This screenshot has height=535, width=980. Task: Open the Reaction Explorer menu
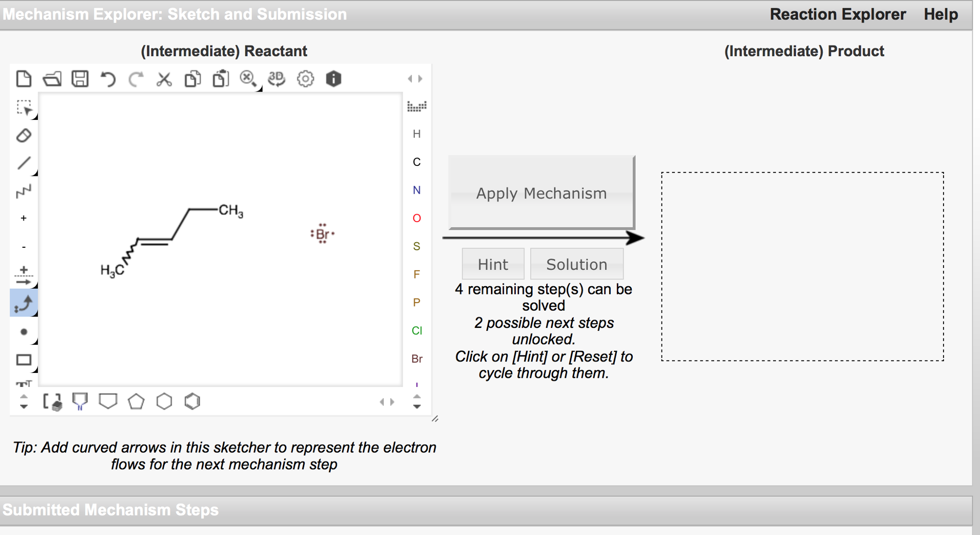[837, 14]
